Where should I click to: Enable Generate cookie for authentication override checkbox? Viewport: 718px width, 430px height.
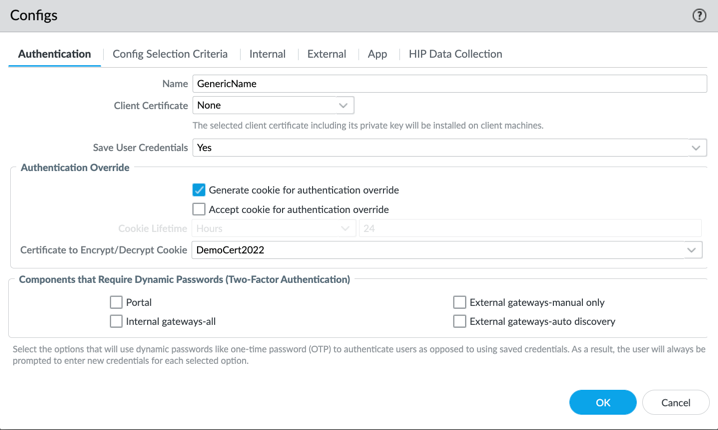point(199,190)
